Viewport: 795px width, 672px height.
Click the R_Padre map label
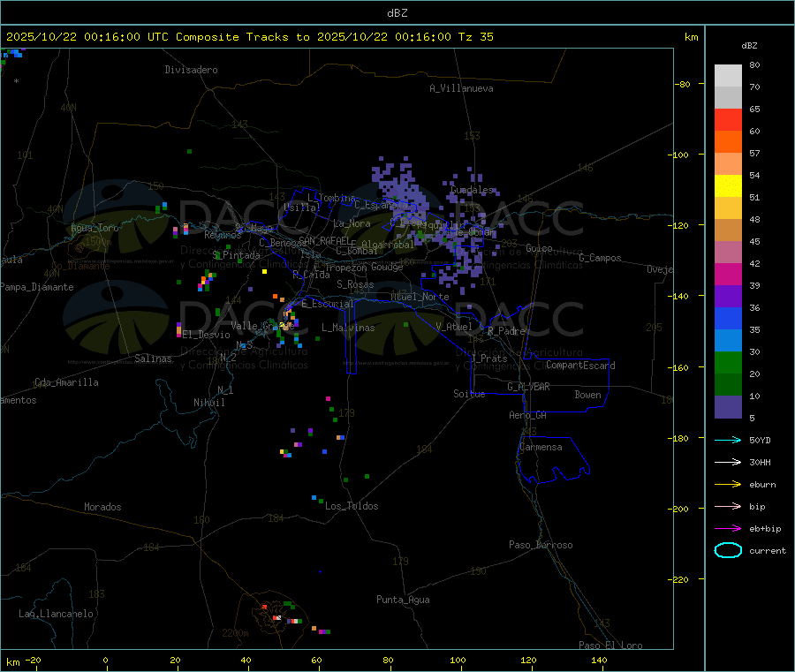tap(506, 331)
